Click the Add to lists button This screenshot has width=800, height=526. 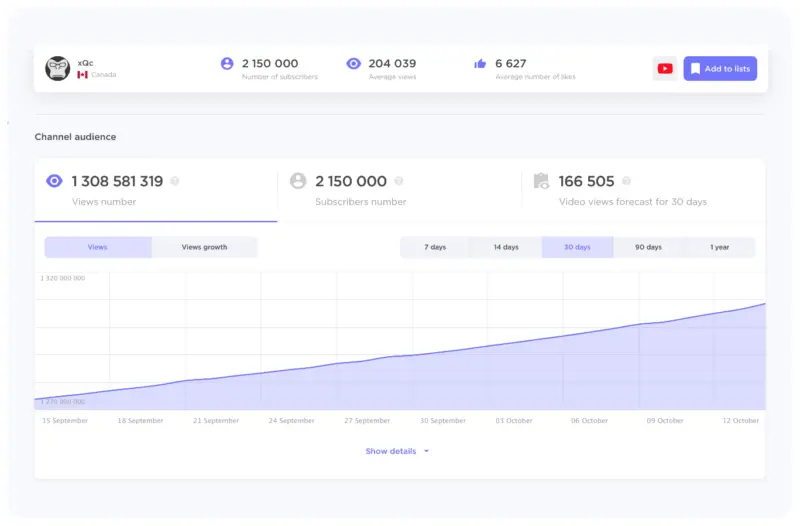(x=720, y=69)
